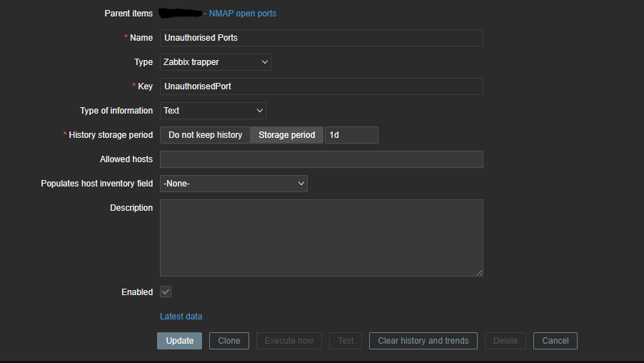Click the 'Populates host inventory field' label

[97, 184]
